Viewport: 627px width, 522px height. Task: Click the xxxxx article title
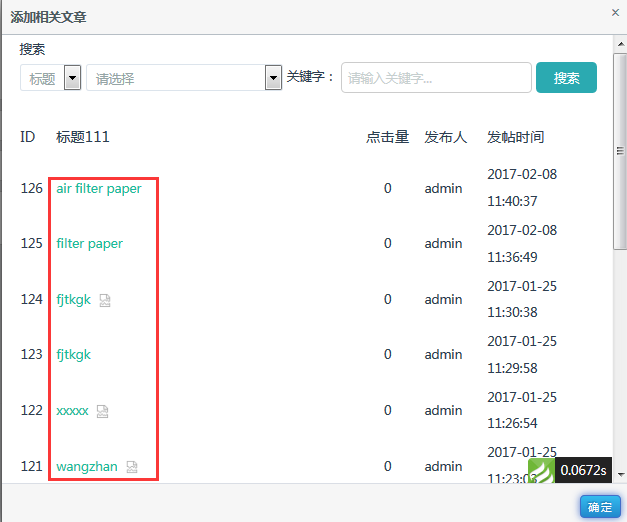point(72,411)
